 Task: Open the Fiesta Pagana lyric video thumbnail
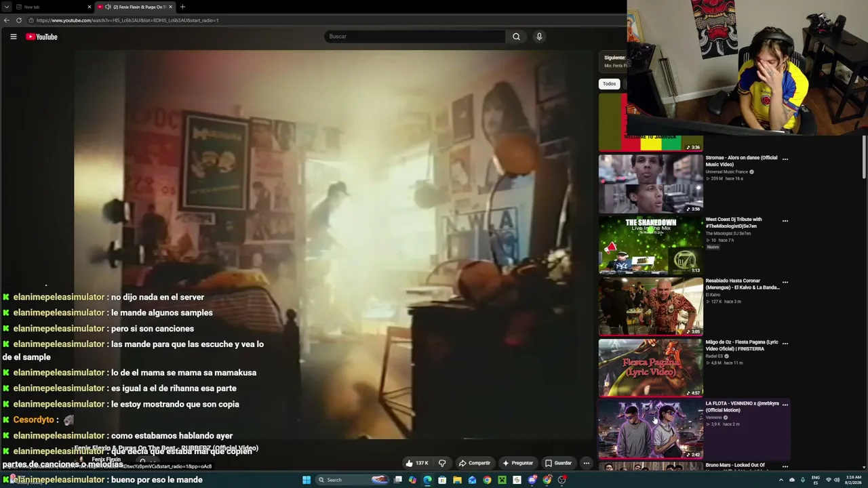pos(651,368)
